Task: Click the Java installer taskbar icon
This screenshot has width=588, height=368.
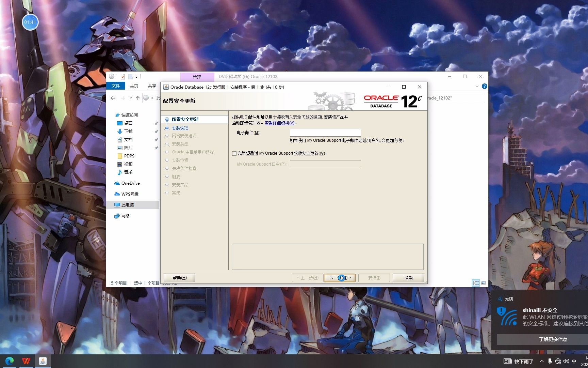Action: coord(43,361)
